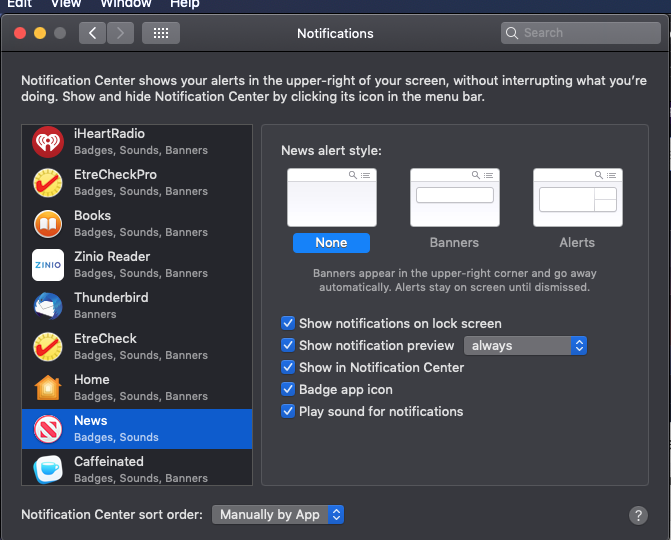Click the search magnifier icon

[x=512, y=33]
